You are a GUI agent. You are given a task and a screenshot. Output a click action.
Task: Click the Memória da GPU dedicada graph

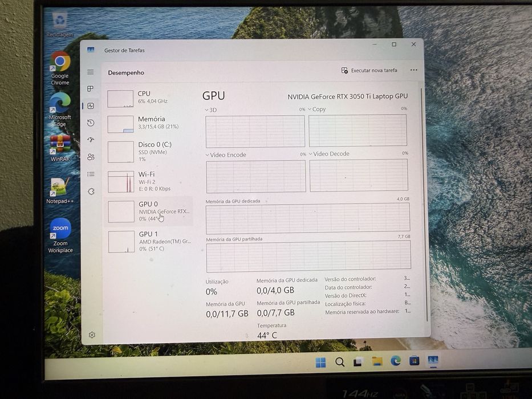click(308, 218)
